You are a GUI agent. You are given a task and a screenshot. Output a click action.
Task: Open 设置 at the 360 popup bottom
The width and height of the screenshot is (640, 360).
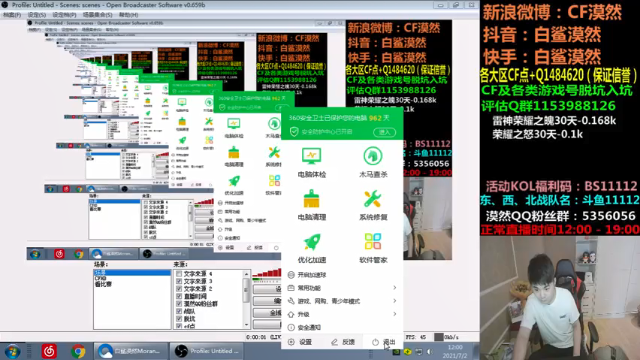tap(300, 342)
